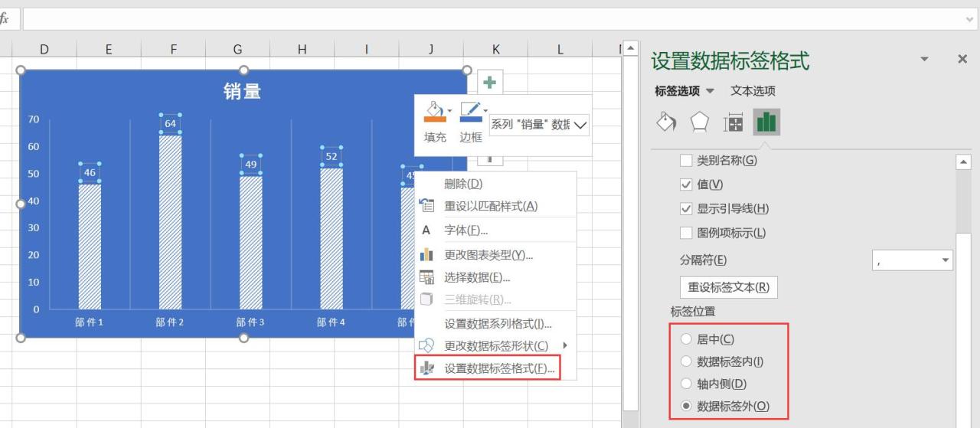The height and width of the screenshot is (428, 980).
Task: Select the data label 52
Action: point(332,156)
